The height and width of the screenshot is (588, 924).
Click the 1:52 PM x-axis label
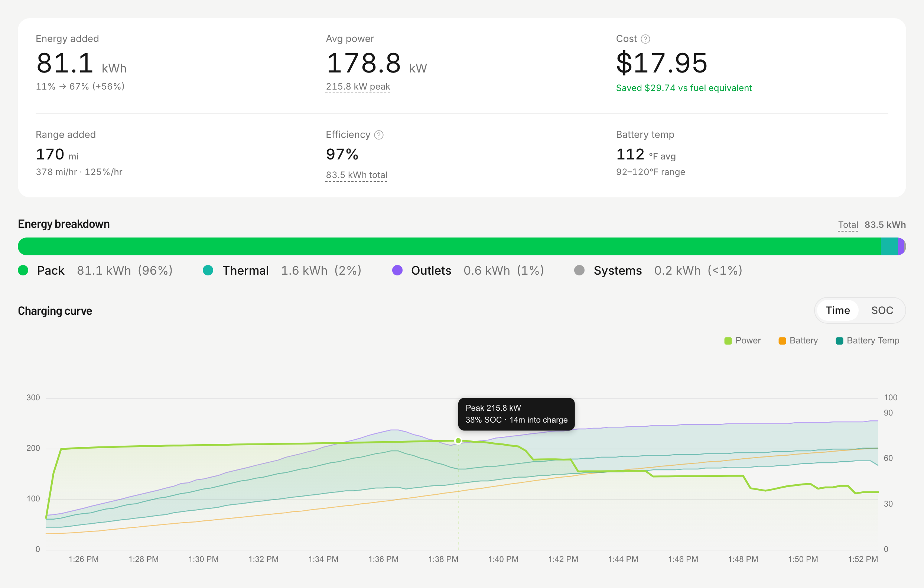pos(863,559)
